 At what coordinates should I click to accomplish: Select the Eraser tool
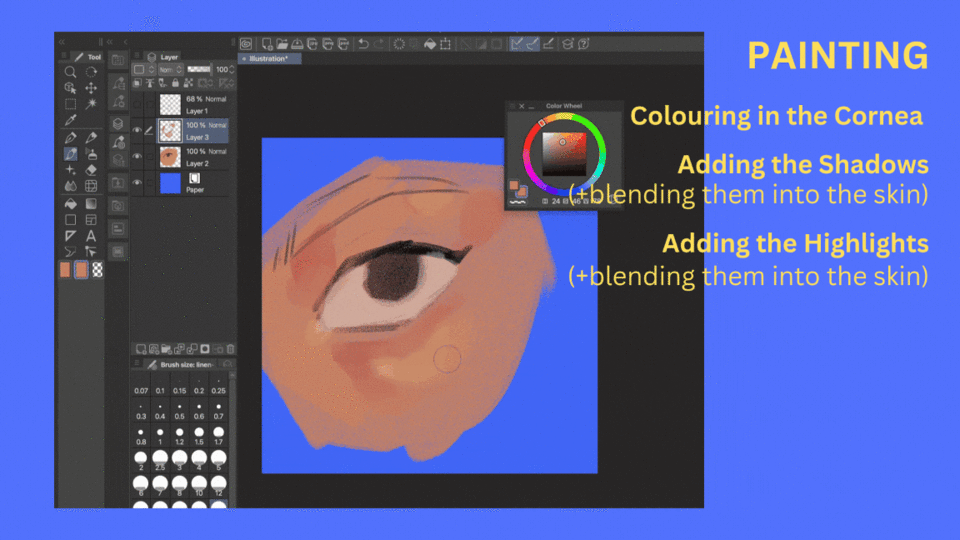coord(91,170)
